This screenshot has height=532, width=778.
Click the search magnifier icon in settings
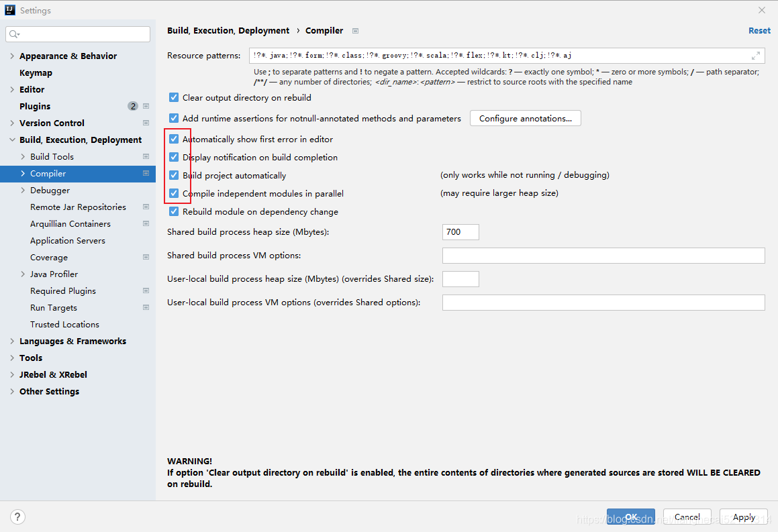tap(14, 34)
